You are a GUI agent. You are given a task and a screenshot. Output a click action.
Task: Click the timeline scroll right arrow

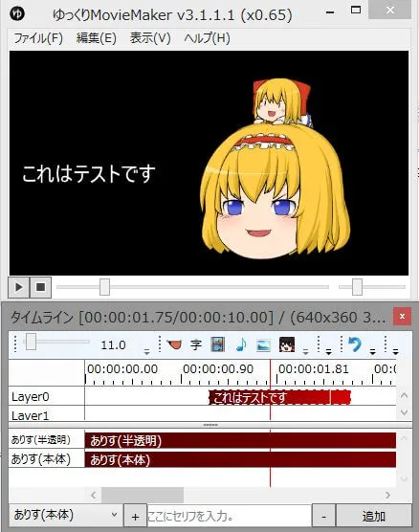pyautogui.click(x=387, y=495)
